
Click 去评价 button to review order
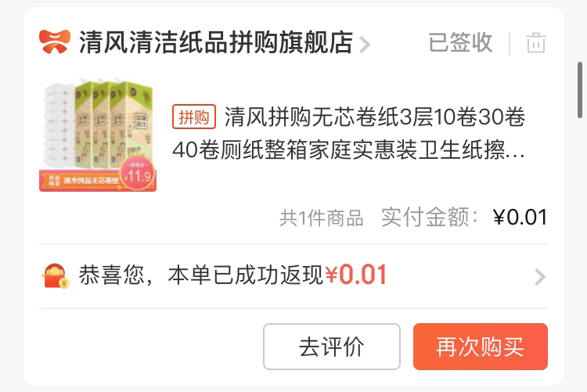click(x=332, y=347)
